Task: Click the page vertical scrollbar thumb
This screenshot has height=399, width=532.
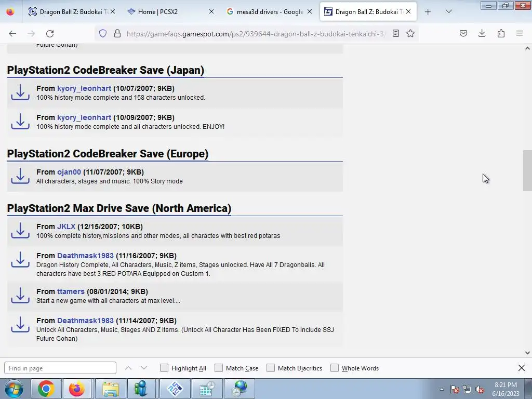Action: pos(527,170)
